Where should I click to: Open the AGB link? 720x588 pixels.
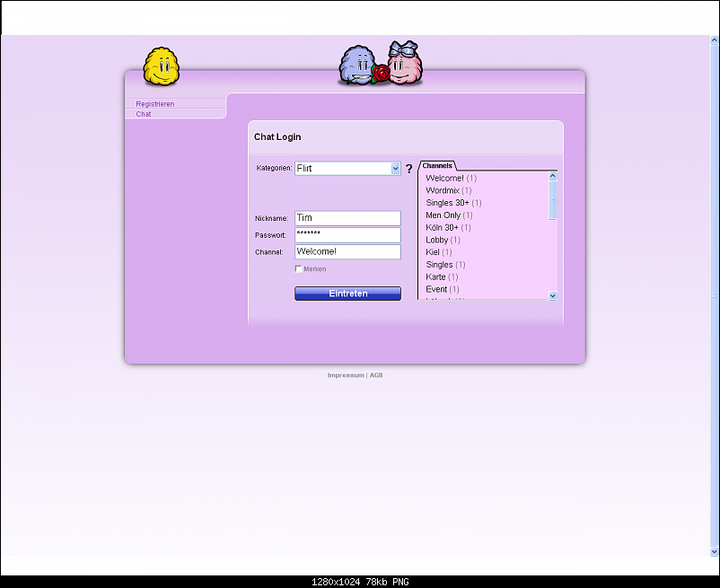[376, 375]
